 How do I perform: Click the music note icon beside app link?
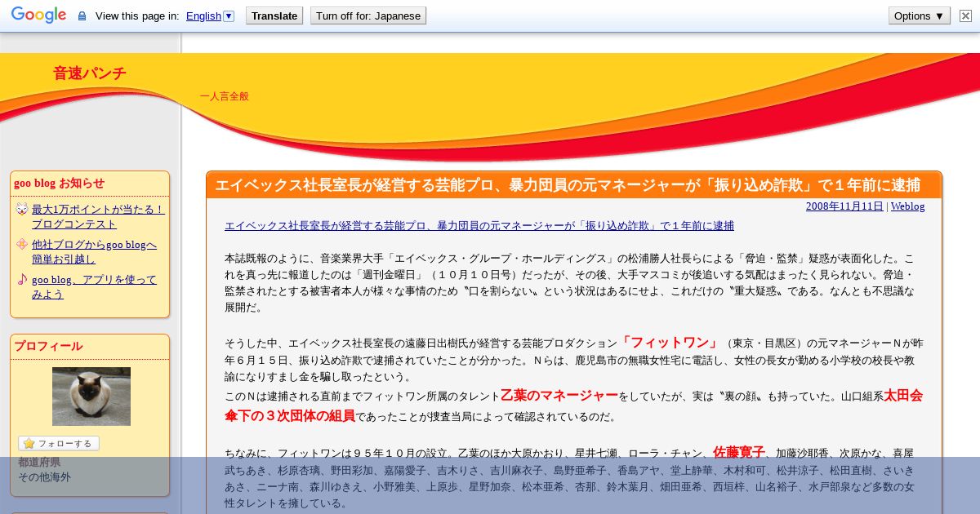[22, 280]
